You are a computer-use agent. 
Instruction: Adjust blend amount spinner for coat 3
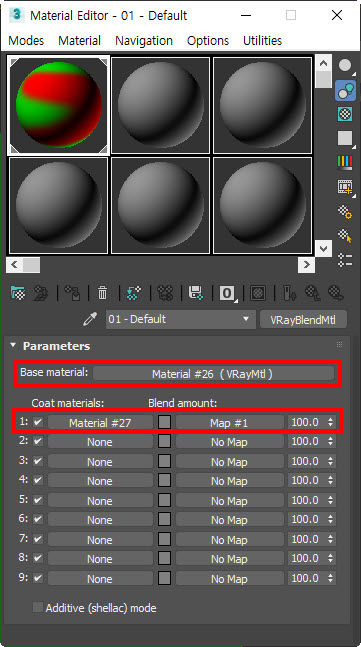point(330,461)
